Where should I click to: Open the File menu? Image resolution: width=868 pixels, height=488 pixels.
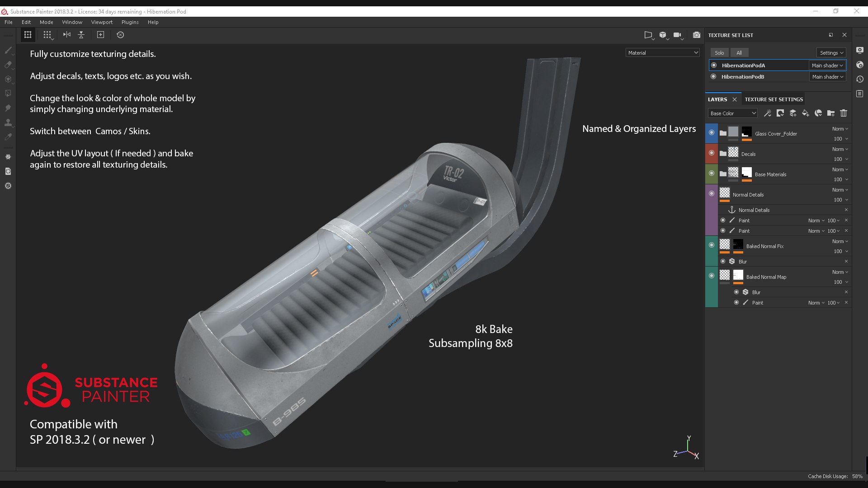[9, 22]
